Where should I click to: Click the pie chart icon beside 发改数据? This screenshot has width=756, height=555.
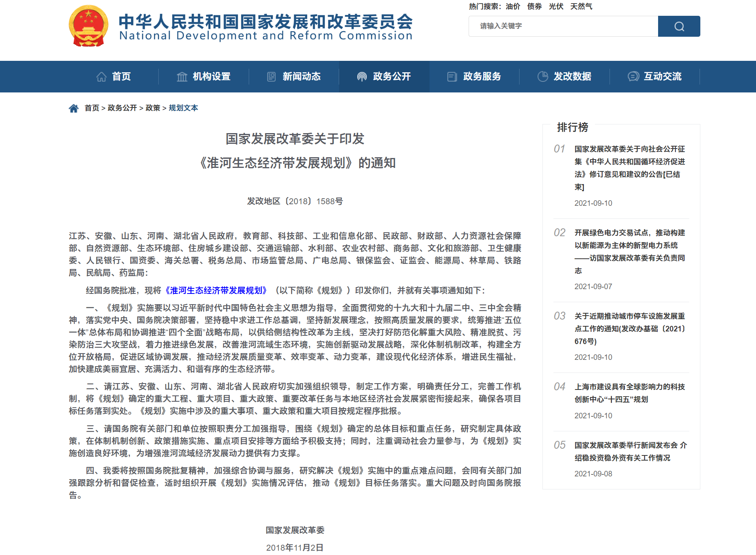pos(542,77)
